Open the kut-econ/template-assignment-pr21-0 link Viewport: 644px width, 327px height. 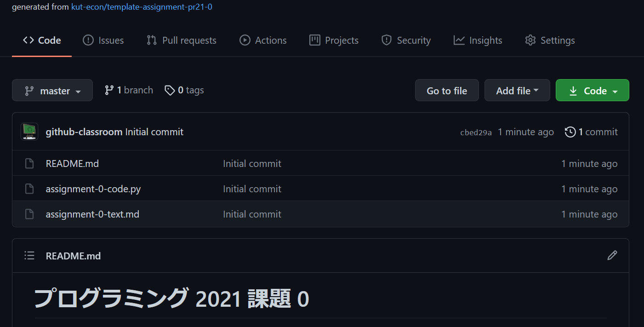click(x=142, y=7)
